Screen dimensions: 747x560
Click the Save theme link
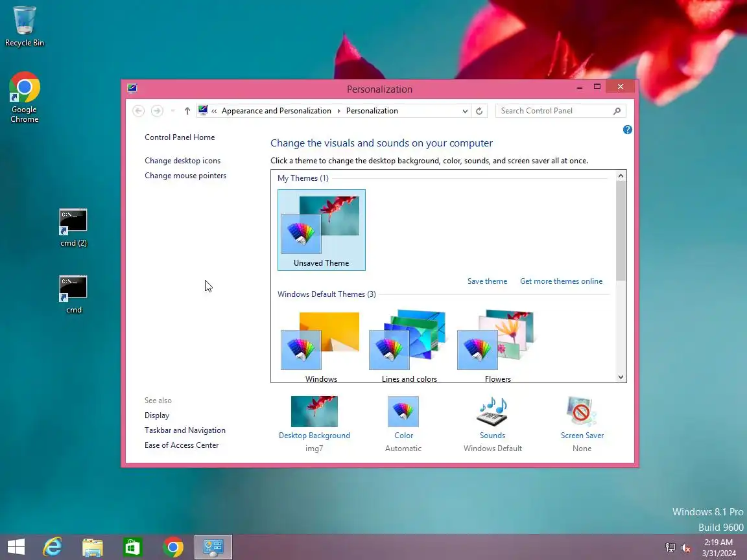click(x=487, y=281)
